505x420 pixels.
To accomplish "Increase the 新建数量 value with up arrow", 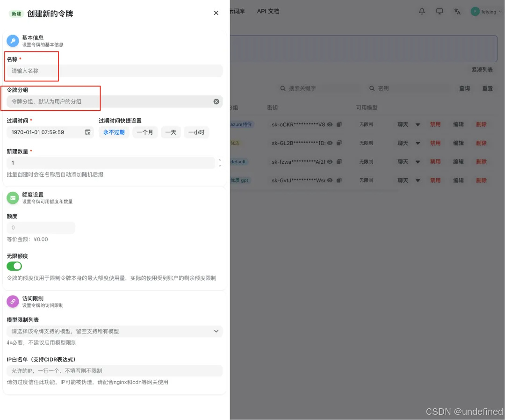I will click(220, 160).
